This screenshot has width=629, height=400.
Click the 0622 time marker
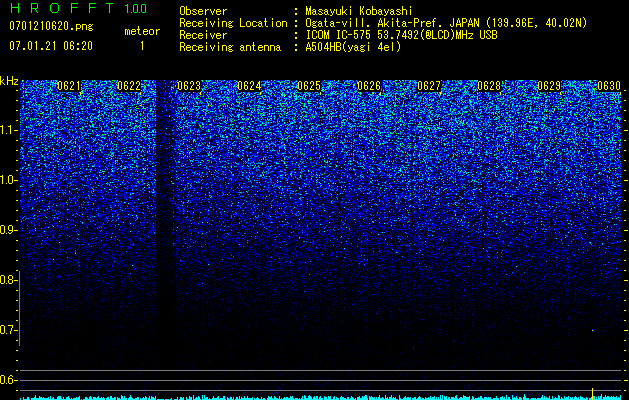(129, 86)
